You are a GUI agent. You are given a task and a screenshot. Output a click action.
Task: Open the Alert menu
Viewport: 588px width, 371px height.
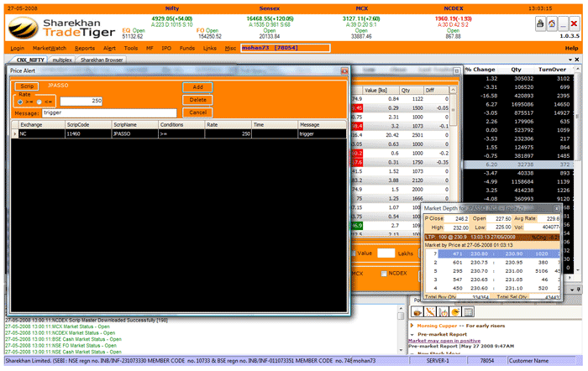[x=109, y=49]
